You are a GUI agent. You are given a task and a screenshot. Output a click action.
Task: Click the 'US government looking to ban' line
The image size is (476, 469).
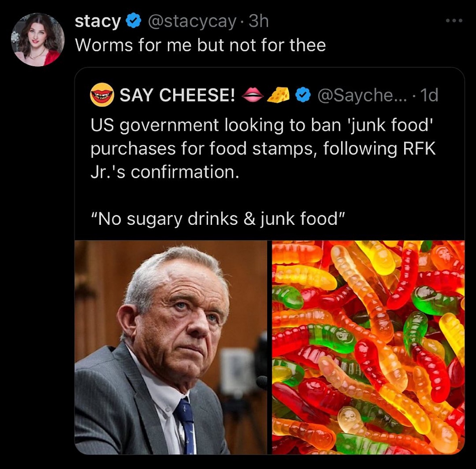(x=262, y=125)
